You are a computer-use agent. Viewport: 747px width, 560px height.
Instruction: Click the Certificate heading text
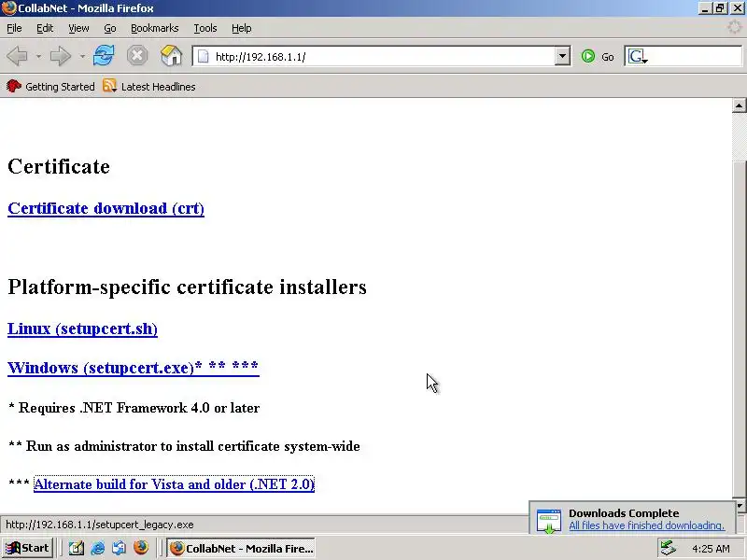click(59, 167)
